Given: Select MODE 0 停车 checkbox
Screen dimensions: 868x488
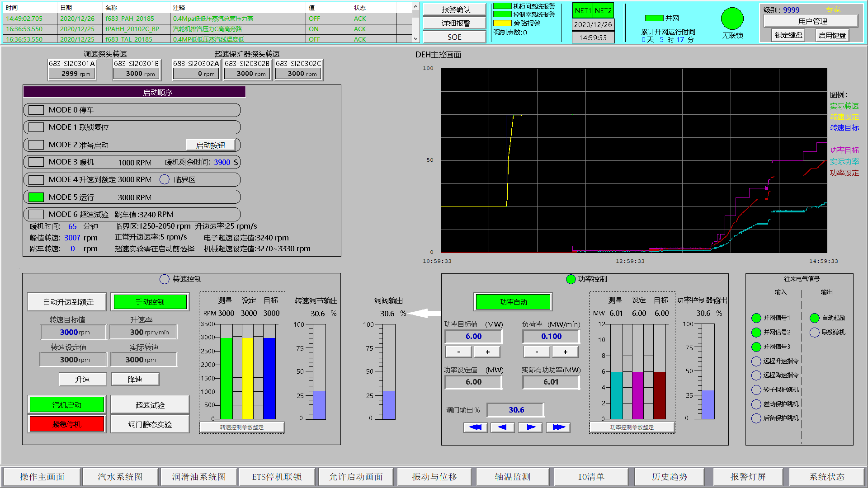Looking at the screenshot, I should coord(36,110).
